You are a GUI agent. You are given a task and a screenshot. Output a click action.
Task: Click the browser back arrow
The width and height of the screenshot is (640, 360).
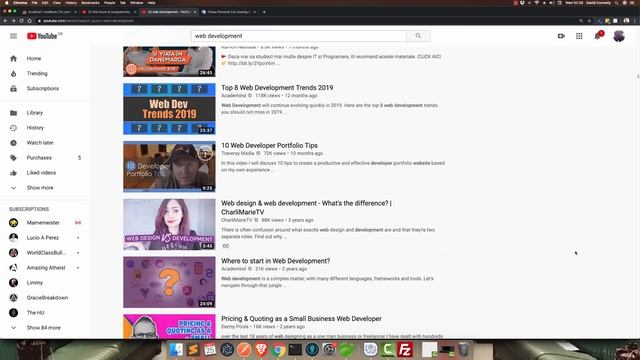tap(5, 20)
